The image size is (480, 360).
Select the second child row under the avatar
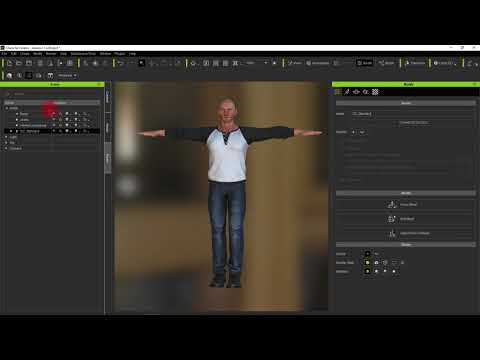coord(52,119)
